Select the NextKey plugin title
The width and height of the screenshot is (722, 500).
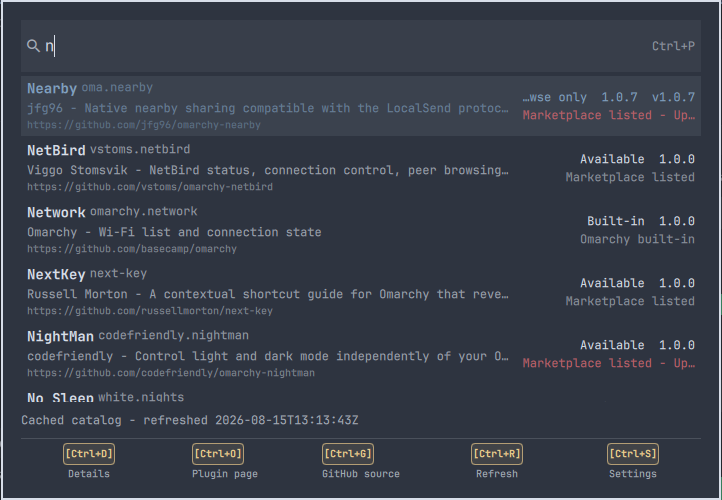click(56, 274)
